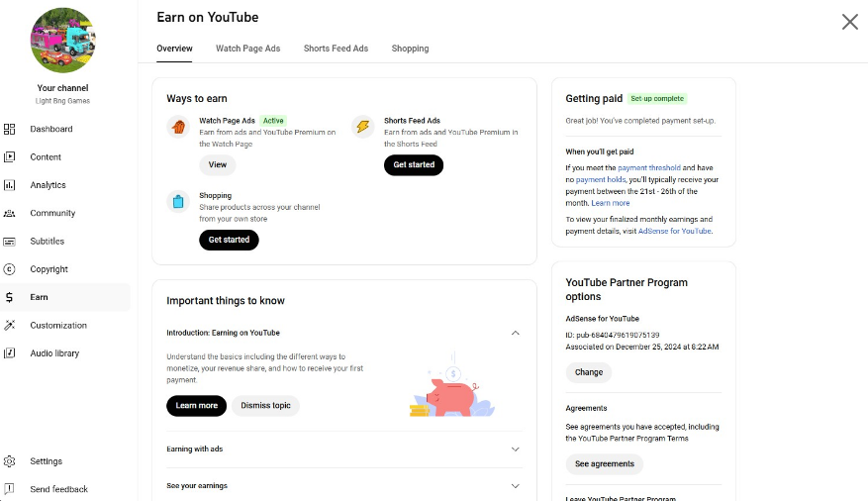Switch to the Watch Page Ads tab
Screen dimensions: 868x501
(248, 49)
